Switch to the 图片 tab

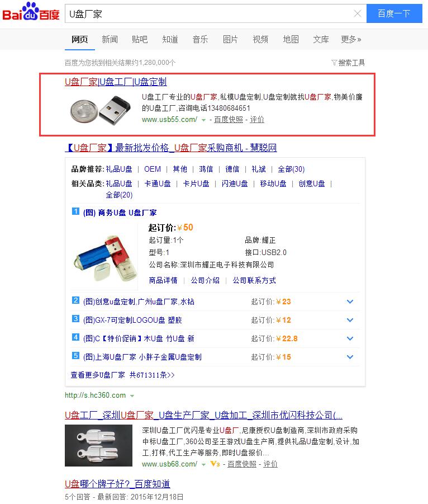230,40
